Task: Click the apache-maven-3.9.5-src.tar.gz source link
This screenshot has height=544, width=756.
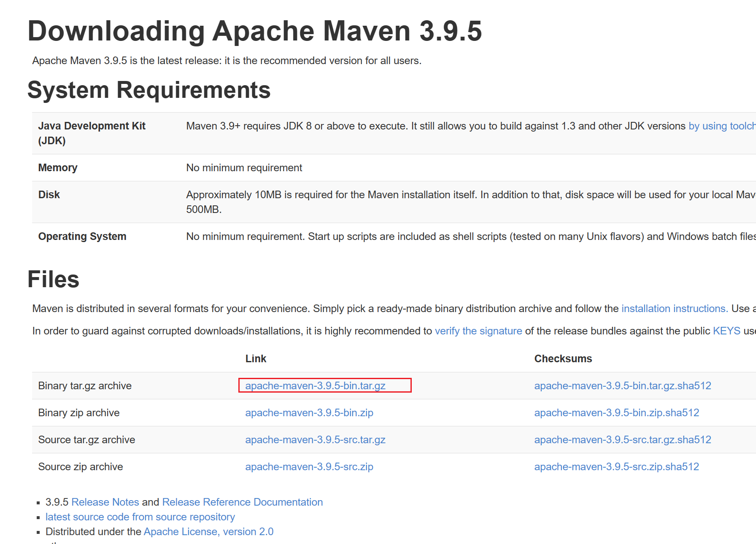Action: tap(315, 440)
